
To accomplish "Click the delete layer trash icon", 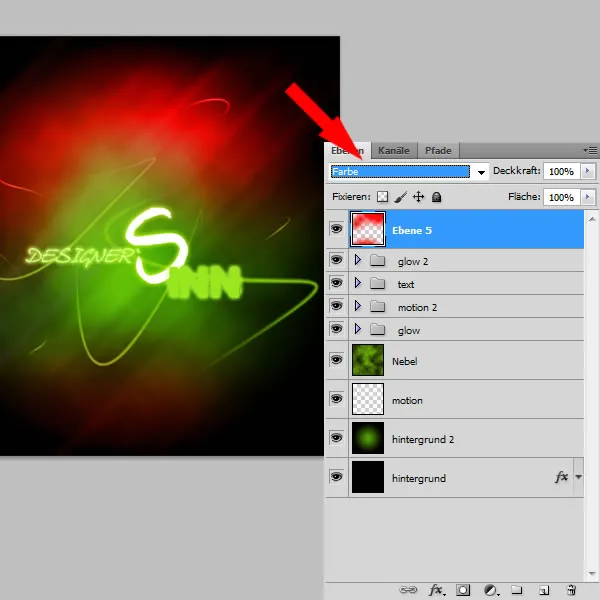I will click(571, 590).
